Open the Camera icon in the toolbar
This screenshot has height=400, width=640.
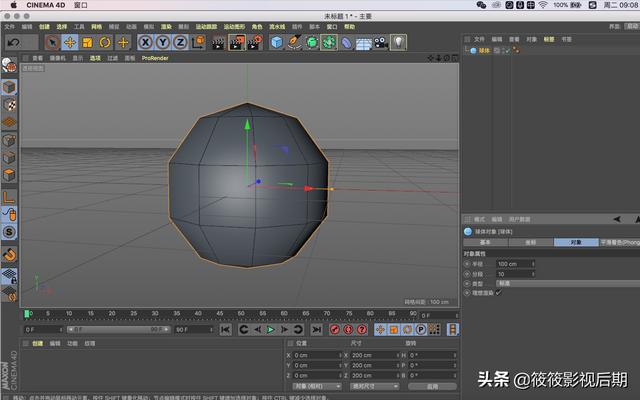coord(381,42)
